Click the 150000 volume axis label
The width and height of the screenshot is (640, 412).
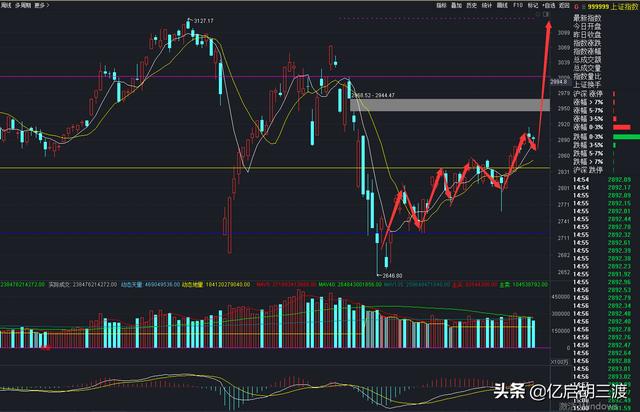(561, 331)
